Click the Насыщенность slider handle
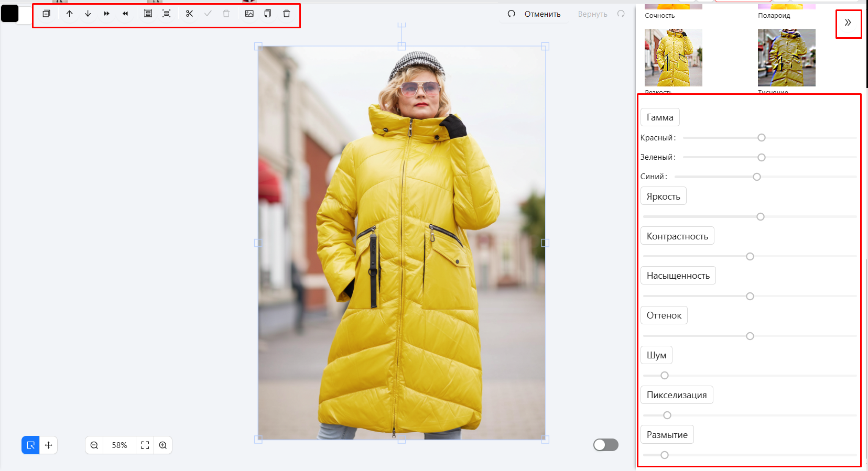Image resolution: width=868 pixels, height=471 pixels. click(750, 297)
